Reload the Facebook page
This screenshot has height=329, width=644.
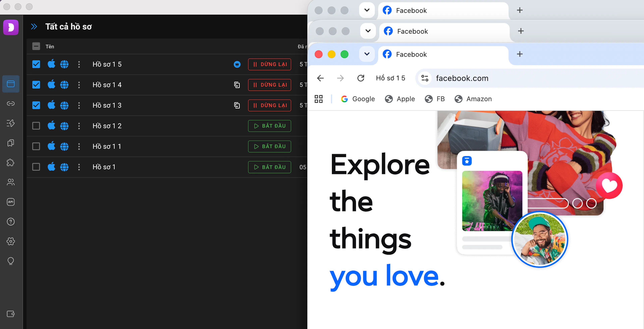pyautogui.click(x=361, y=78)
